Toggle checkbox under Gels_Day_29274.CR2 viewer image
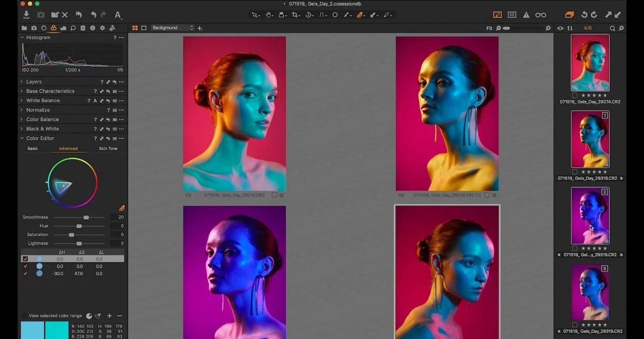644x339 pixels. (274, 195)
